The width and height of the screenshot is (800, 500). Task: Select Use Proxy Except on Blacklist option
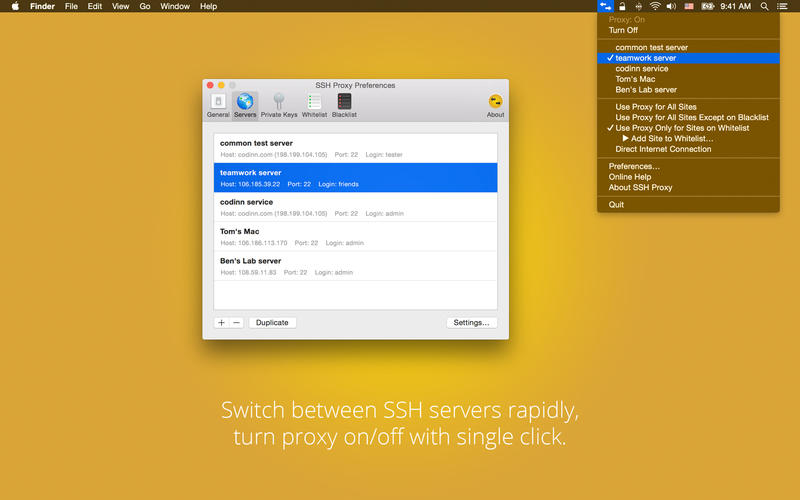(x=692, y=117)
